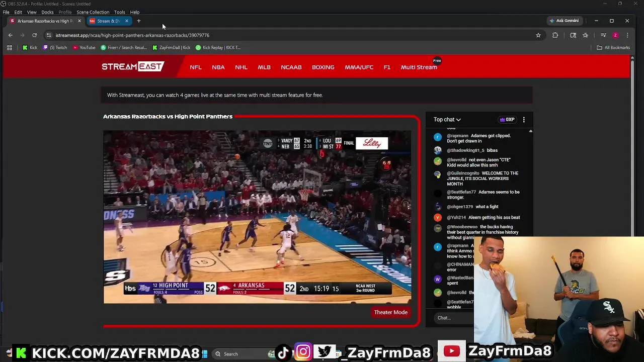Click @kevrolld avatar on Jason Kidd message
The image size is (644, 362).
point(438,161)
